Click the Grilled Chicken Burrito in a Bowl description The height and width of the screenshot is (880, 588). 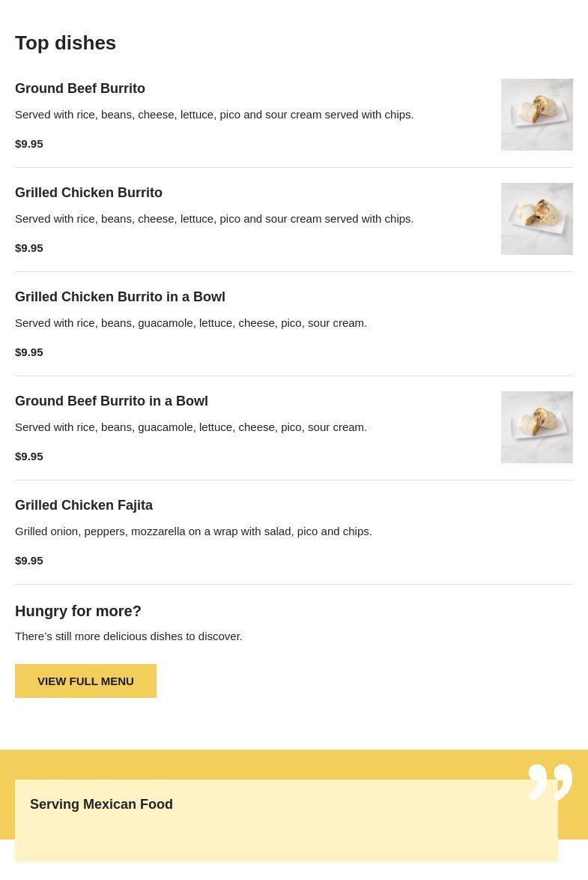[191, 322]
